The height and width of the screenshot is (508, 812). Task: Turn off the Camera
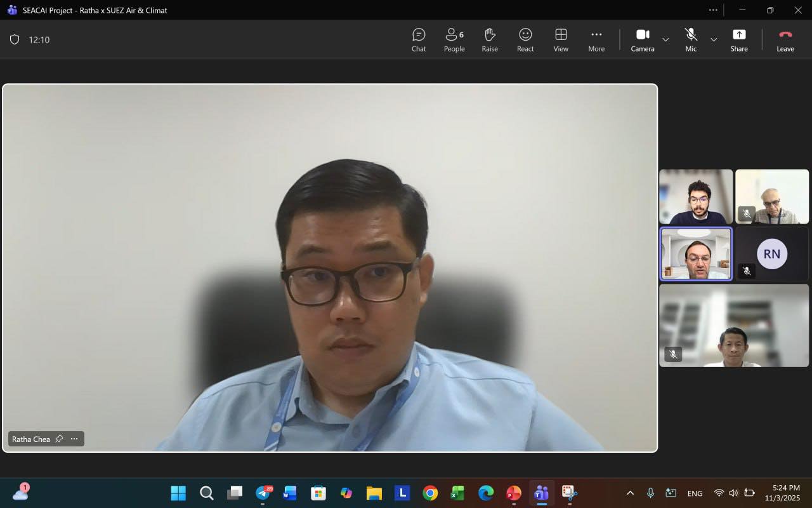click(642, 39)
